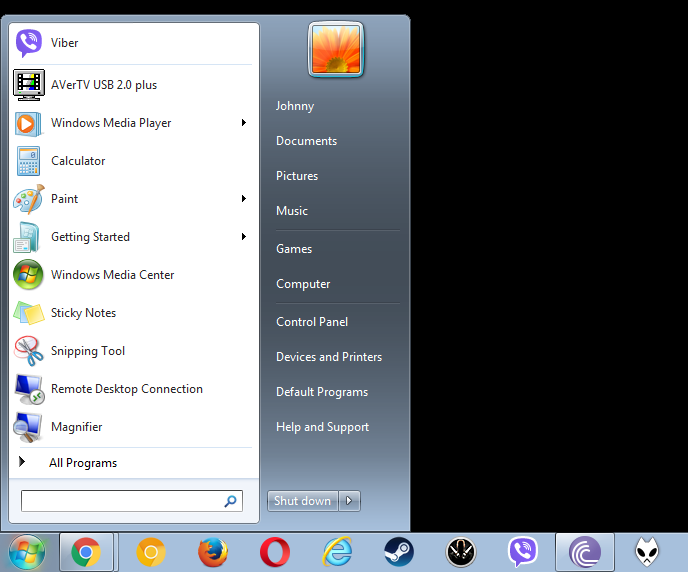Expand Getting Started jump list arrow
This screenshot has height=572, width=688.
(x=244, y=237)
